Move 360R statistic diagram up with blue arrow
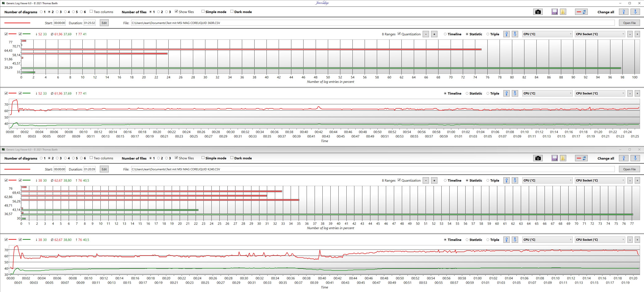This screenshot has height=292, width=644. [506, 34]
